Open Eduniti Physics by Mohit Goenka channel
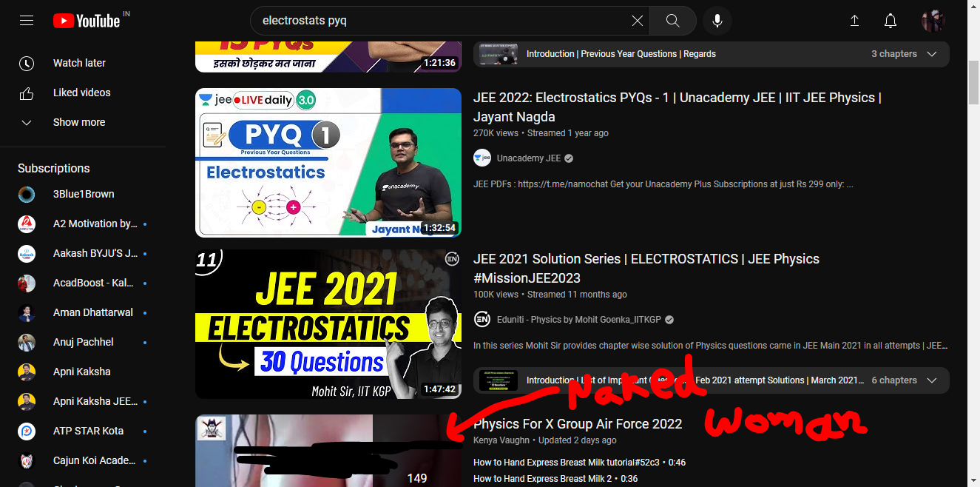The image size is (980, 487). coord(579,319)
